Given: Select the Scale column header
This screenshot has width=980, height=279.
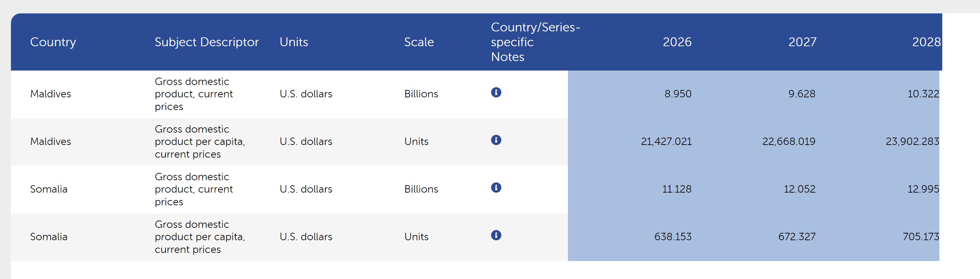Looking at the screenshot, I should pyautogui.click(x=419, y=42).
